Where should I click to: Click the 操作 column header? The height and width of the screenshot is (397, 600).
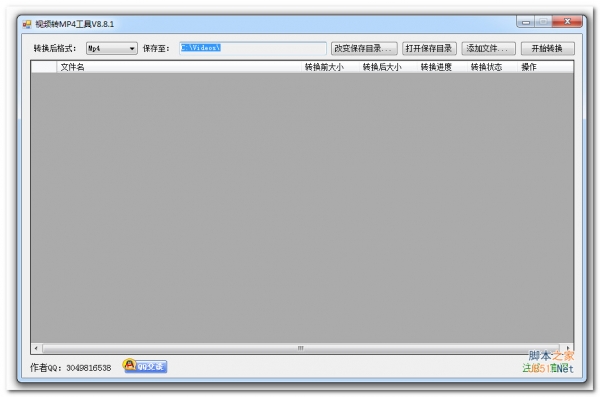[545, 67]
